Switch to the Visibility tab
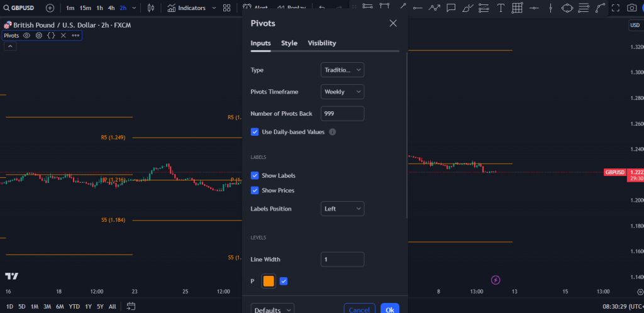The image size is (644, 313). pos(321,43)
